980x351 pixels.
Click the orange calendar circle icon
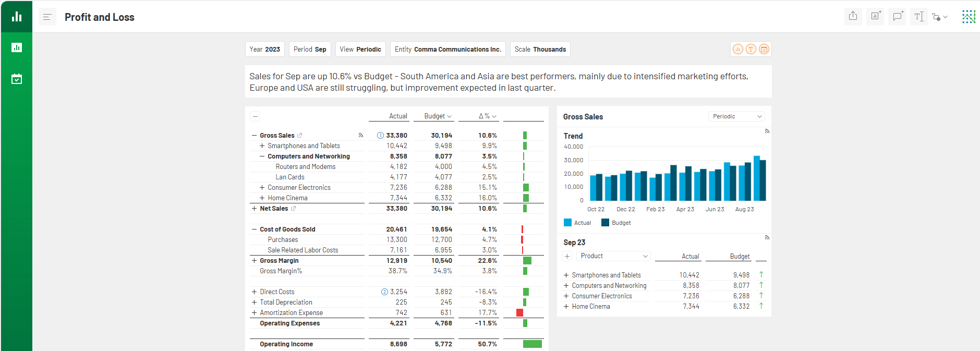pos(764,49)
